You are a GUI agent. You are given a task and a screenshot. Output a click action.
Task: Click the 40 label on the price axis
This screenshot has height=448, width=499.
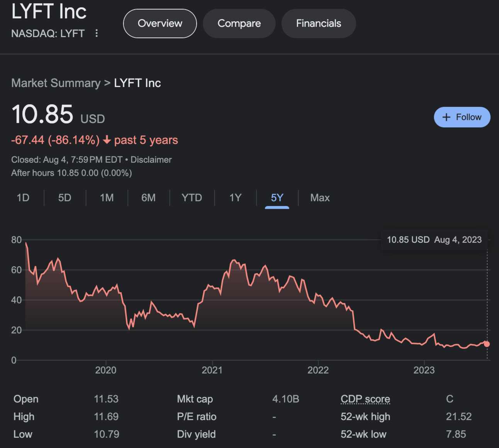[17, 300]
